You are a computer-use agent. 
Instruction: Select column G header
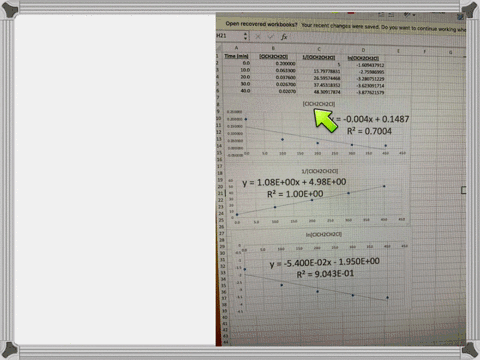[x=450, y=52]
